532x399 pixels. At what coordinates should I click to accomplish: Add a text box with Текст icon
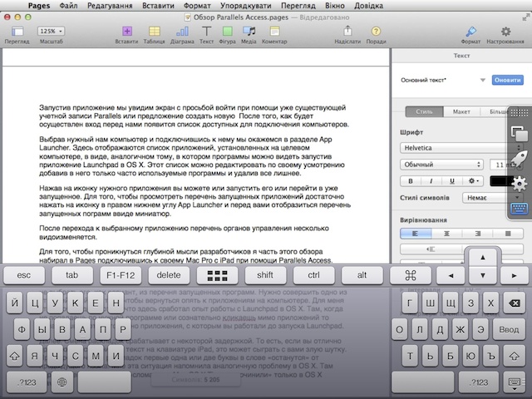click(206, 32)
